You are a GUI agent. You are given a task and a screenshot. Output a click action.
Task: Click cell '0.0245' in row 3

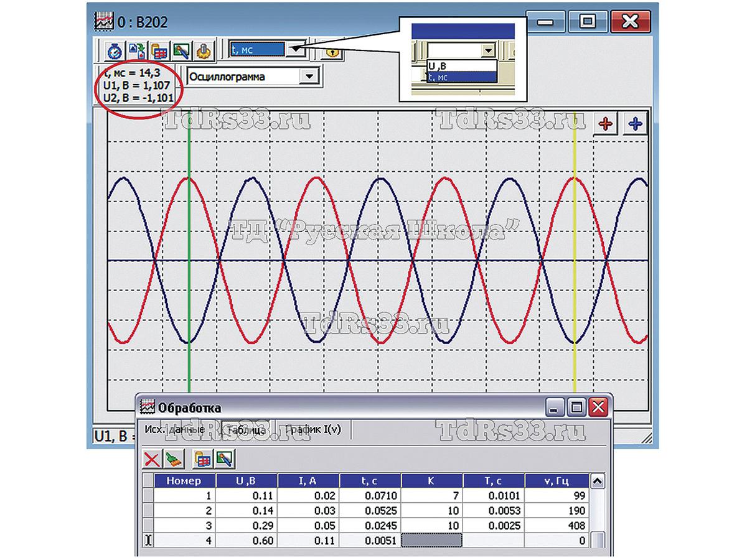tap(370, 526)
